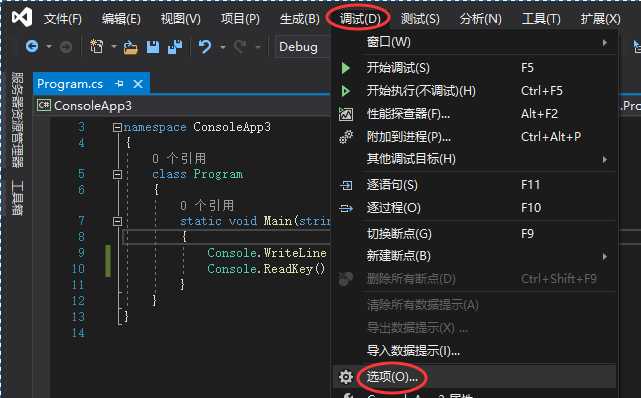
Task: Click the outlined play icon for 开始执行(不调试)
Action: tap(346, 91)
